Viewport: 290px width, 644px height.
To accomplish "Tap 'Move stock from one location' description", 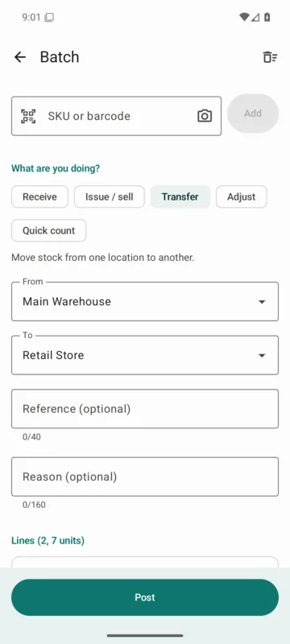I will click(102, 258).
